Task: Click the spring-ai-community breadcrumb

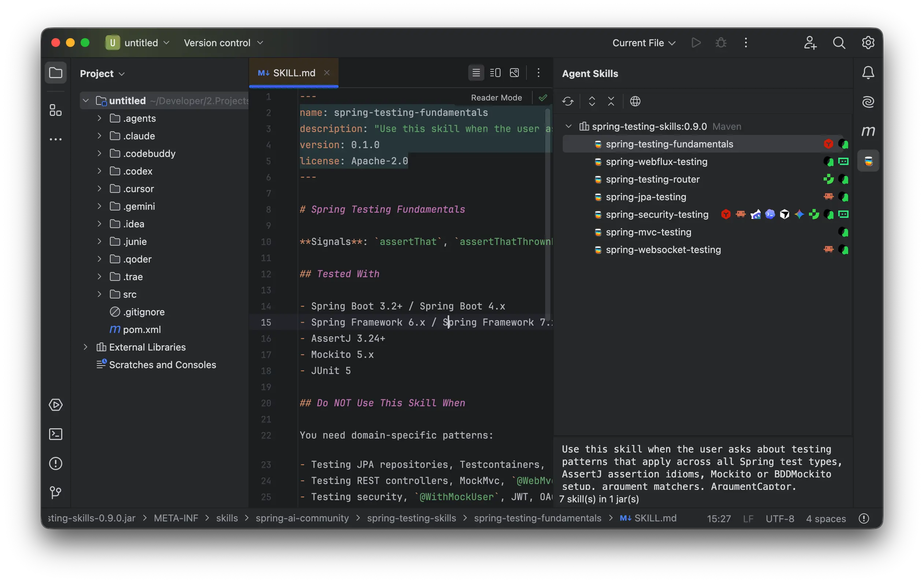Action: click(302, 518)
